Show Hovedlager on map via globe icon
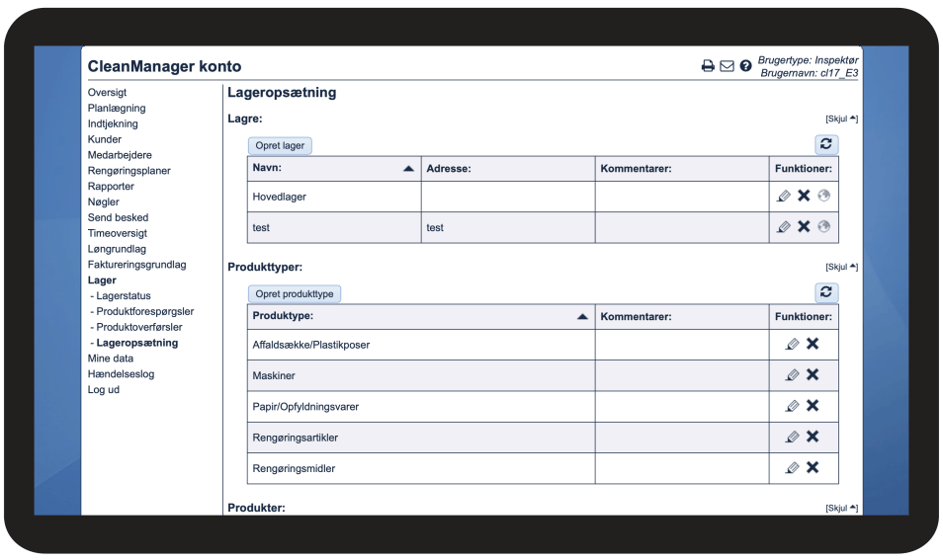Screen dimensions: 943x560 pos(824,196)
